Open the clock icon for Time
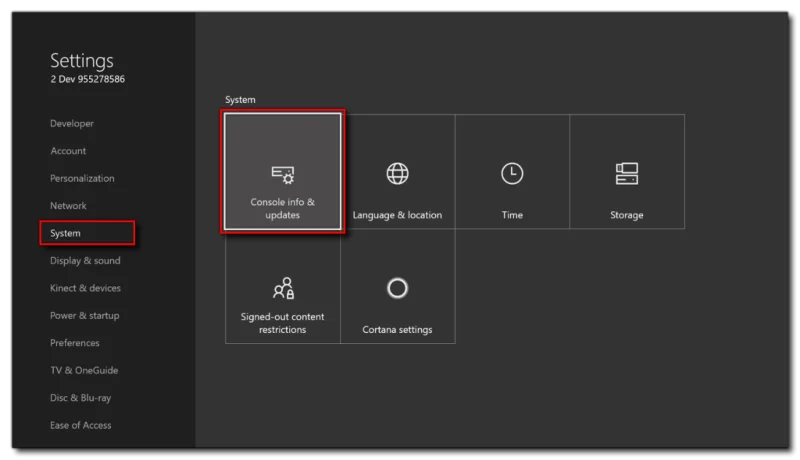This screenshot has width=800, height=460. tap(512, 173)
